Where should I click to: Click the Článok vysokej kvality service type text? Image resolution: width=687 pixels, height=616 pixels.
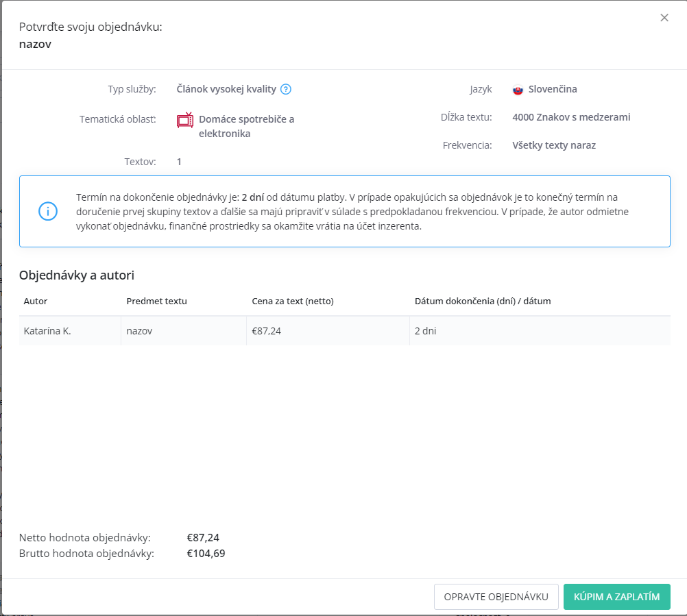pyautogui.click(x=226, y=89)
